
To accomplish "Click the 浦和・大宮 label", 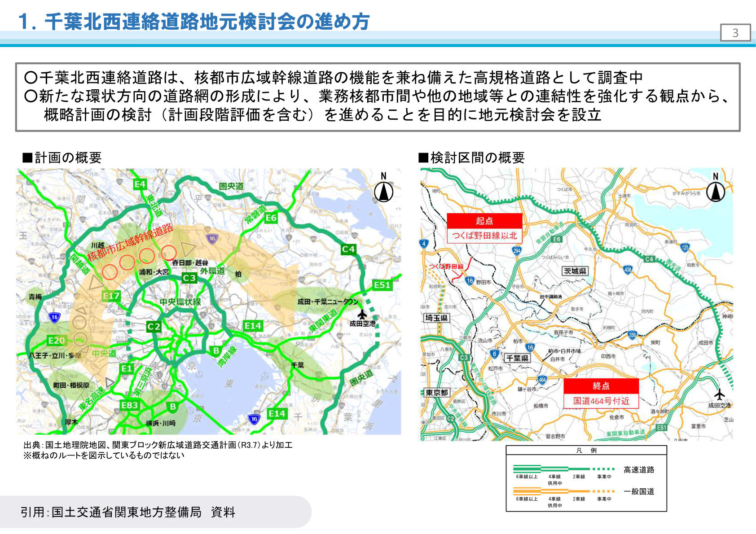I will [154, 272].
